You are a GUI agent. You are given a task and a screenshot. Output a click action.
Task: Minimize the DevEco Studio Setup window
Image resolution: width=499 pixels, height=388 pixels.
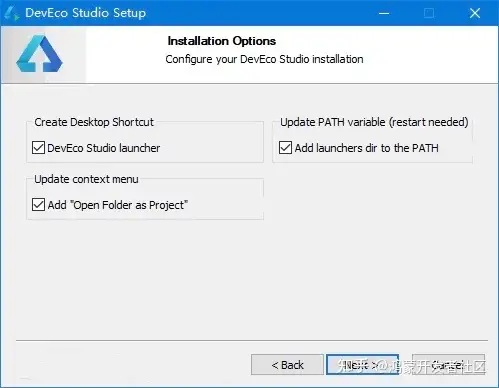pos(384,13)
